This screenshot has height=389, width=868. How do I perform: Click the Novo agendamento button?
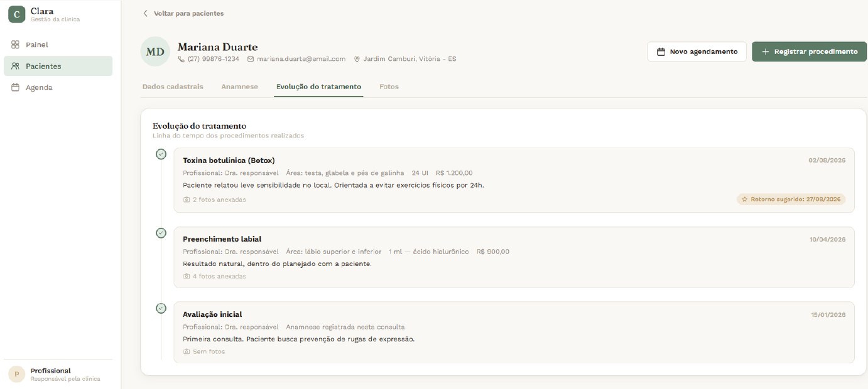697,51
